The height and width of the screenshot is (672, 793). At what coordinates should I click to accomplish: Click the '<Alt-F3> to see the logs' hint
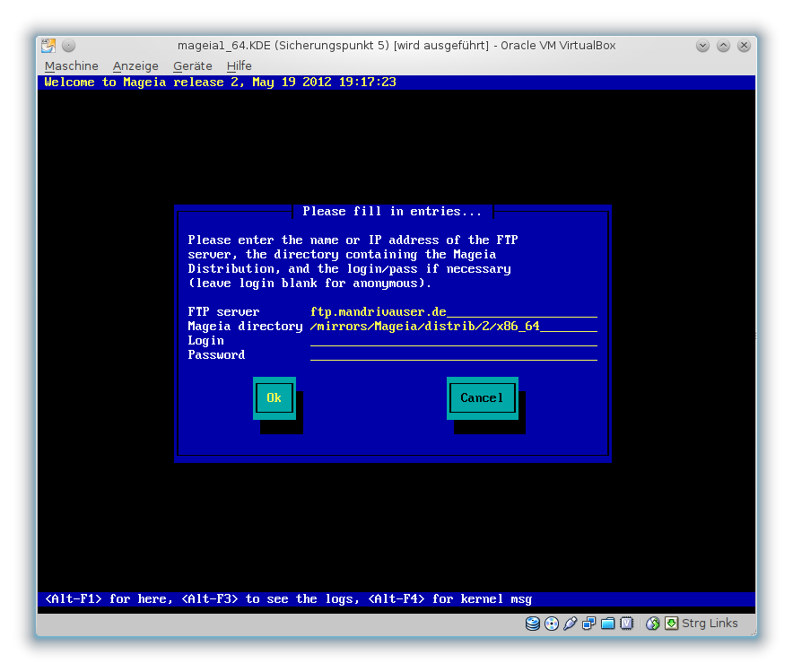271,599
